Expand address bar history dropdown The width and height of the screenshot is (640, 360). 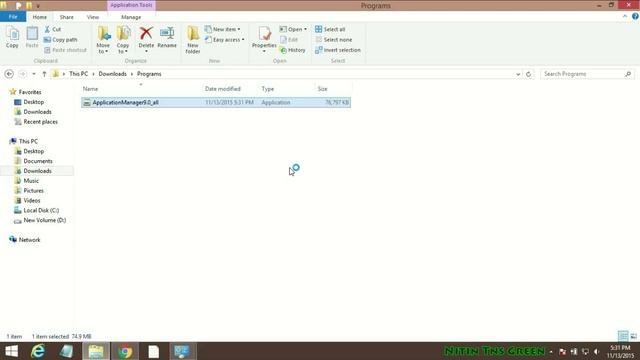(518, 74)
